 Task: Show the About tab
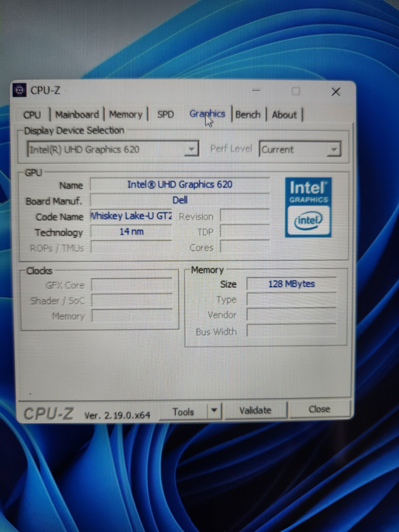[284, 115]
